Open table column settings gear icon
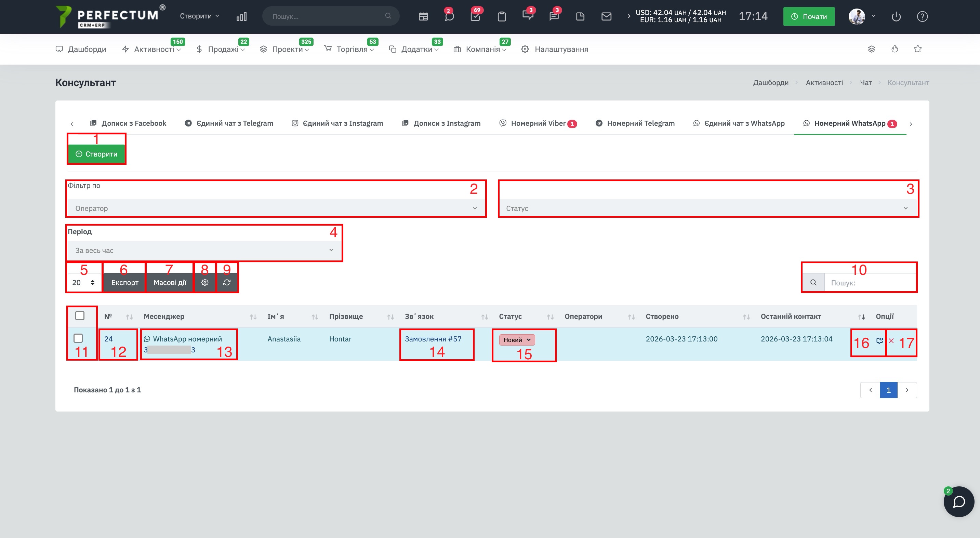 click(205, 282)
